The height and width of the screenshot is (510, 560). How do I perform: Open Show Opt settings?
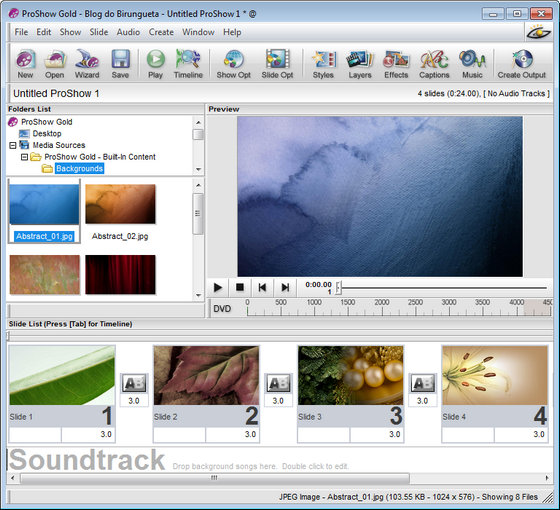click(x=234, y=64)
